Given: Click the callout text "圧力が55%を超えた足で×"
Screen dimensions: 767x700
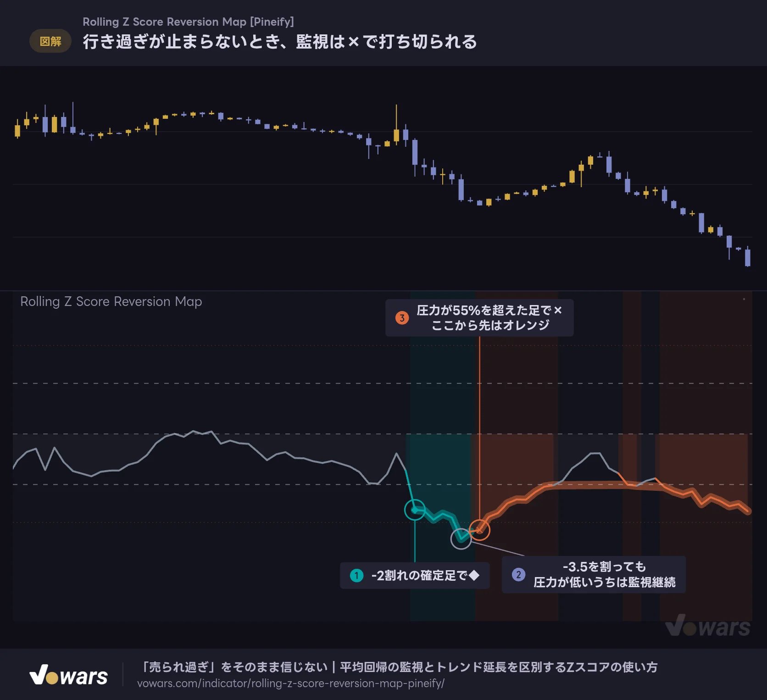Looking at the screenshot, I should point(489,311).
